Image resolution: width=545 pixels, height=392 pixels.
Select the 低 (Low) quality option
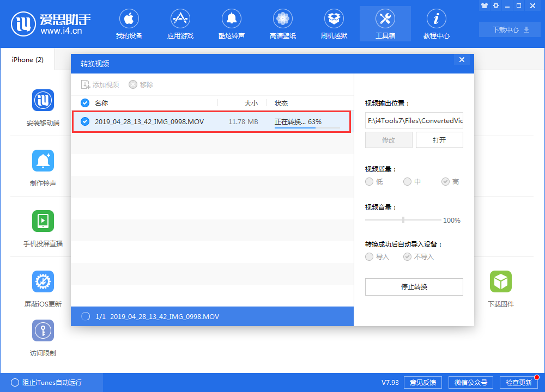(369, 181)
